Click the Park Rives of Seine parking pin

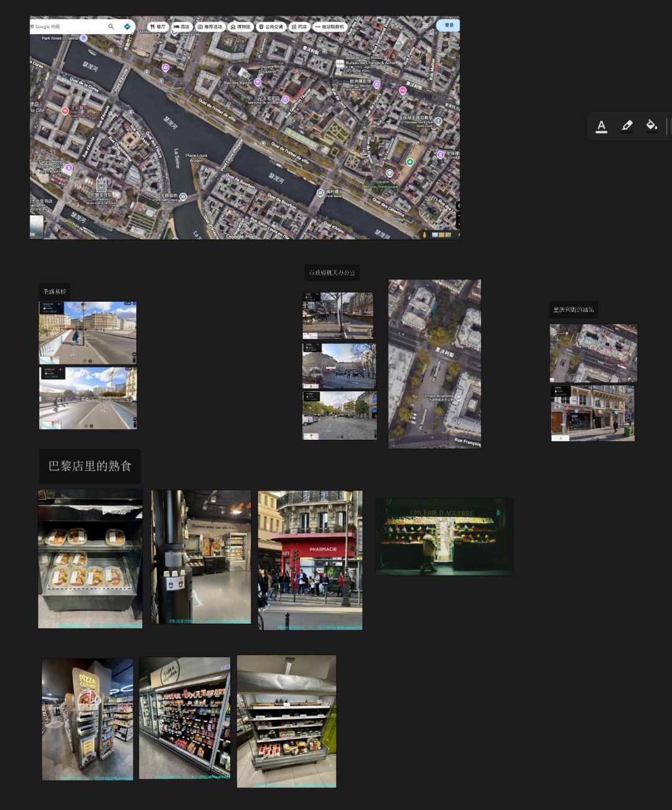pyautogui.click(x=84, y=38)
